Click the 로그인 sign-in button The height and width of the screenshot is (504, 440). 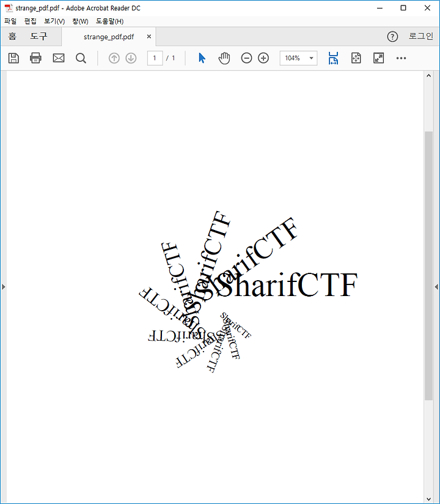pos(420,36)
